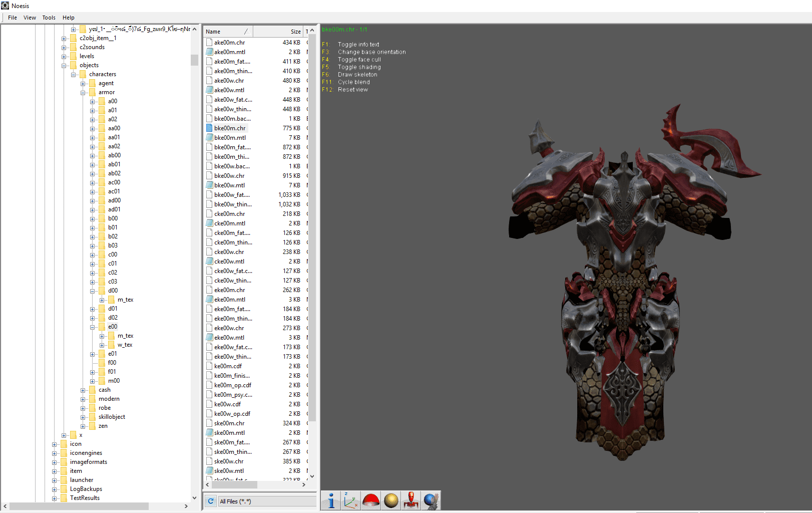Click the armor model in 3D viewport
Screen dimensions: 812x513
click(x=623, y=281)
